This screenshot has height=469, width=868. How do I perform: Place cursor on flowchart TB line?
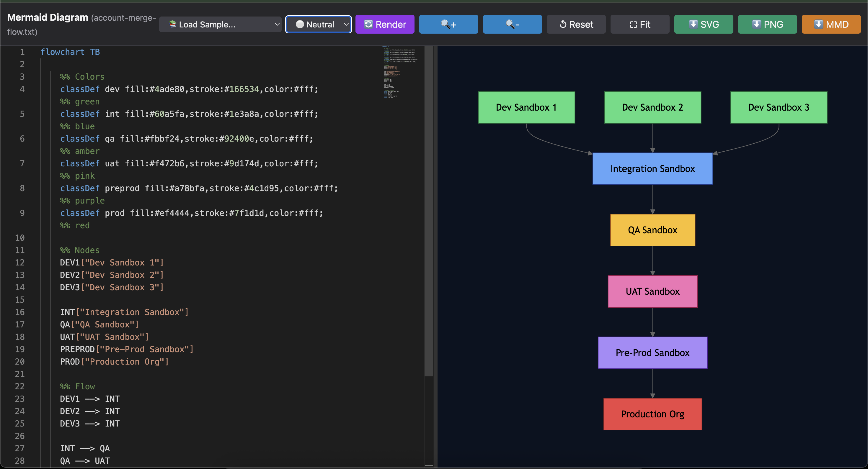click(x=70, y=52)
